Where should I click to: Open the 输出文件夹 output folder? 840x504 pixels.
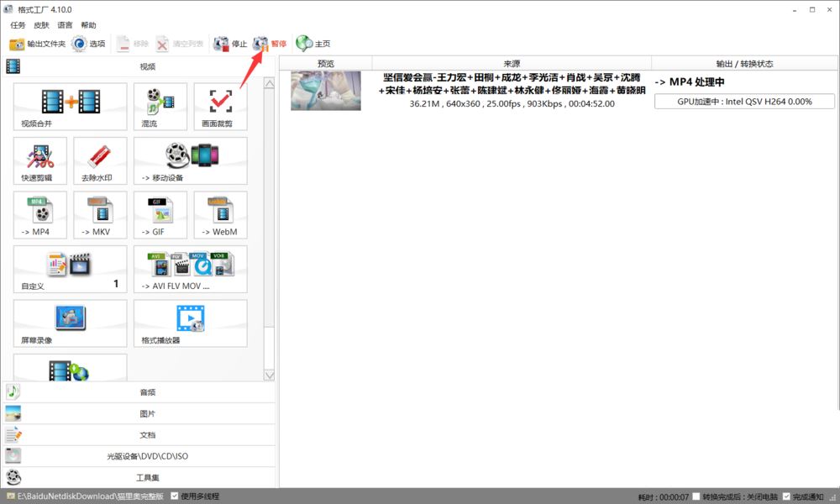pyautogui.click(x=38, y=44)
